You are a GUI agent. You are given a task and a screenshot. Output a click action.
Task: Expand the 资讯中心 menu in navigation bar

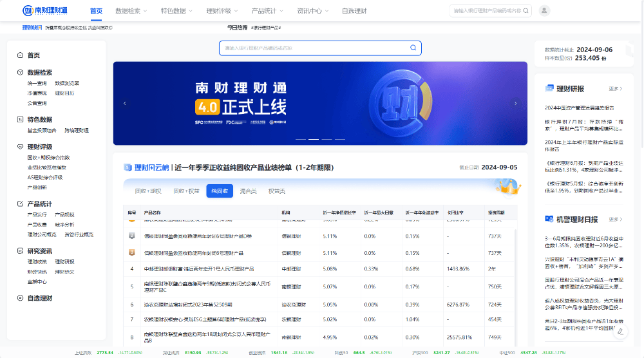tap(312, 11)
